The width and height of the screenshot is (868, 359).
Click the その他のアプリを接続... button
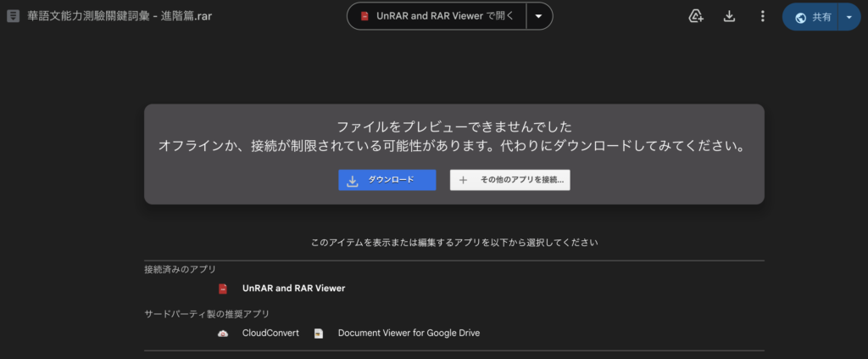click(509, 180)
